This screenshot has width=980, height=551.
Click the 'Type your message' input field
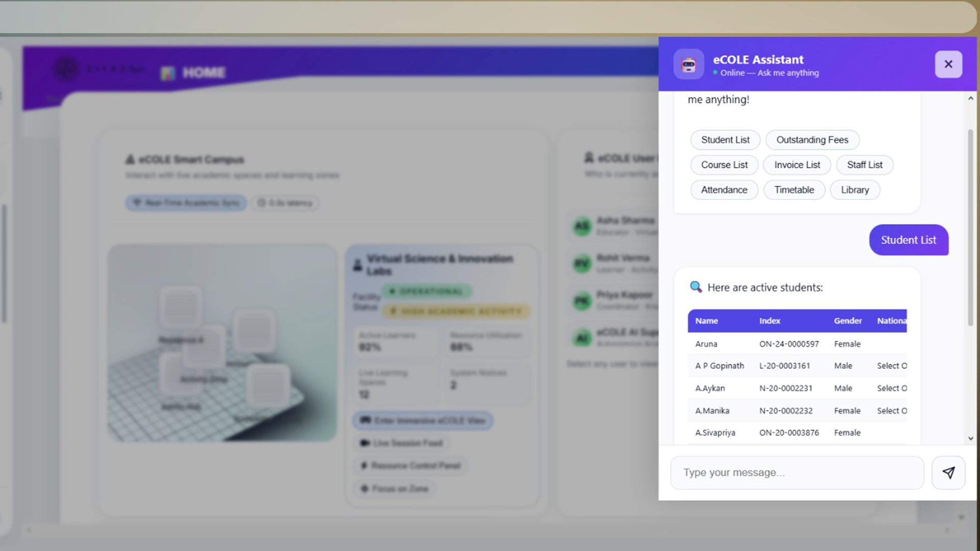[x=796, y=472]
